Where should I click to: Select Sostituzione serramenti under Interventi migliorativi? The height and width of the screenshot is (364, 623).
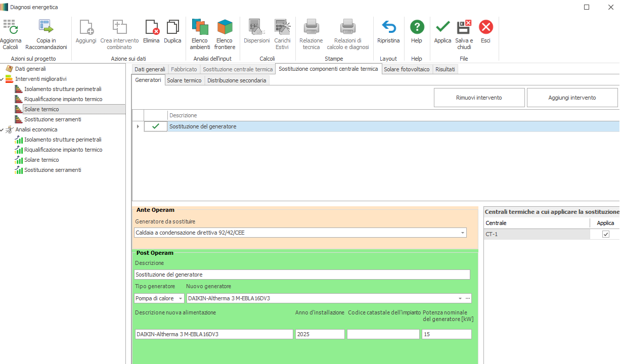point(53,119)
